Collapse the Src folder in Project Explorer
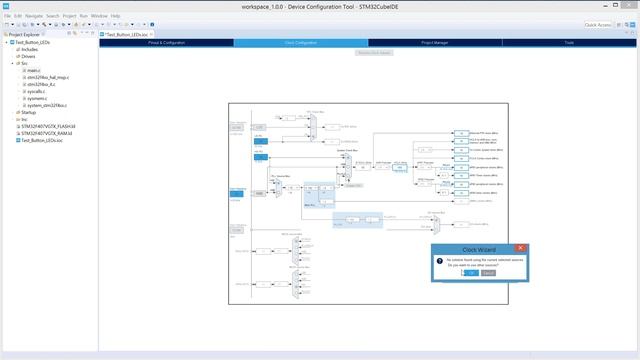This screenshot has height=360, width=640. click(x=13, y=64)
